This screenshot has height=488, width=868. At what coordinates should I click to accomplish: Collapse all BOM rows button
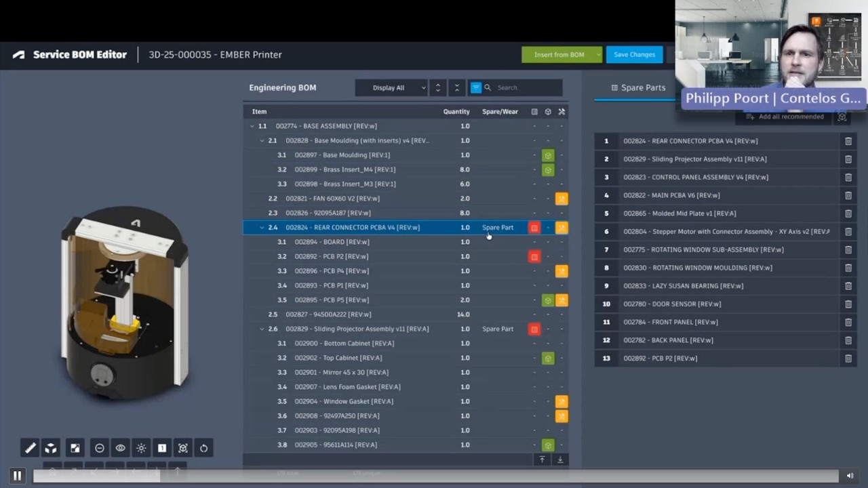457,87
